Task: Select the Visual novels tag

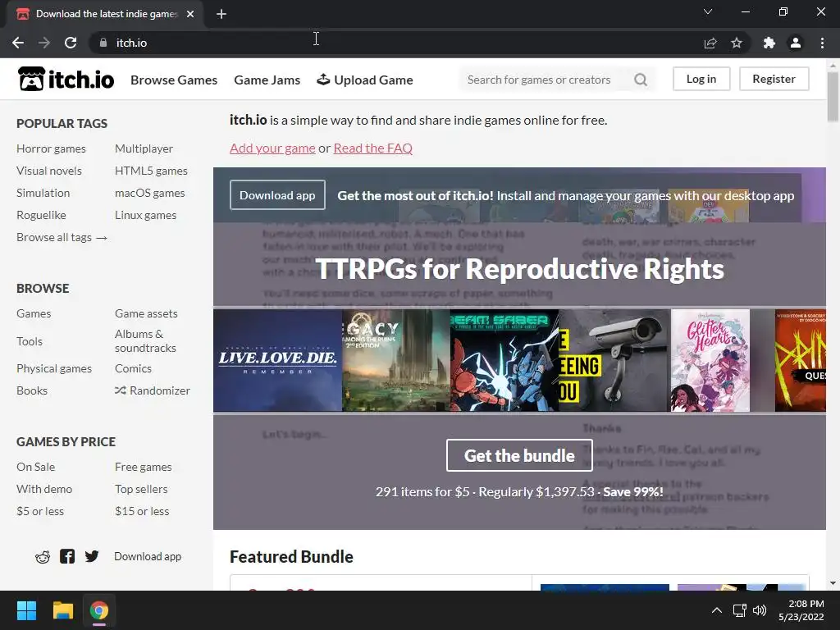Action: (x=49, y=171)
